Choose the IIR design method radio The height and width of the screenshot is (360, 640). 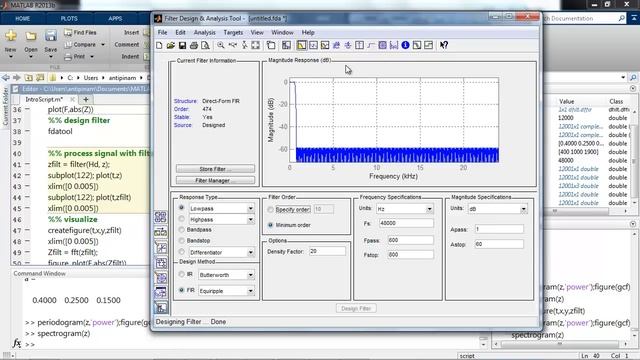[x=182, y=274]
